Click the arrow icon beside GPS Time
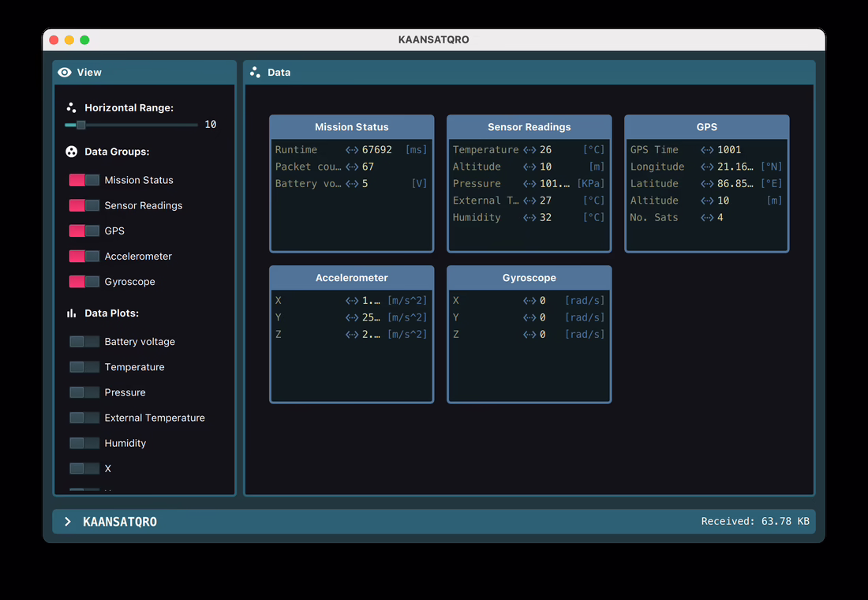The image size is (868, 600). point(707,150)
